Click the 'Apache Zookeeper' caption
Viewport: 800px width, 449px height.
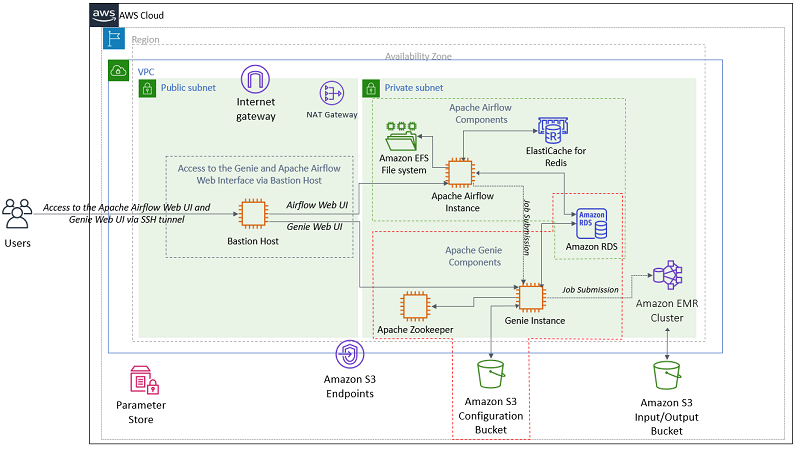coord(415,330)
